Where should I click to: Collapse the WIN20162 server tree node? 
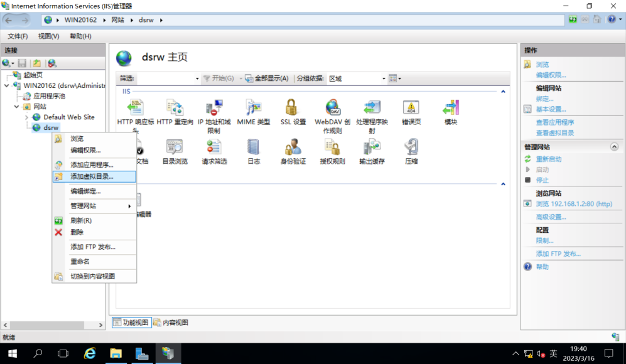click(x=7, y=85)
